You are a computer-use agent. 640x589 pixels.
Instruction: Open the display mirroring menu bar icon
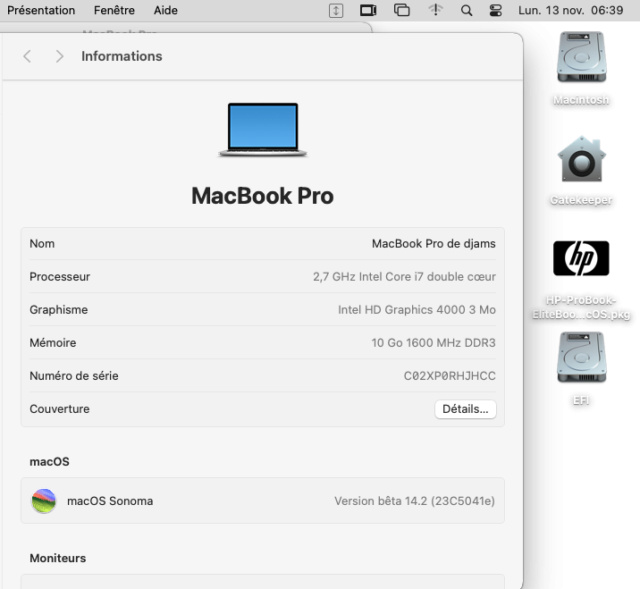(368, 10)
